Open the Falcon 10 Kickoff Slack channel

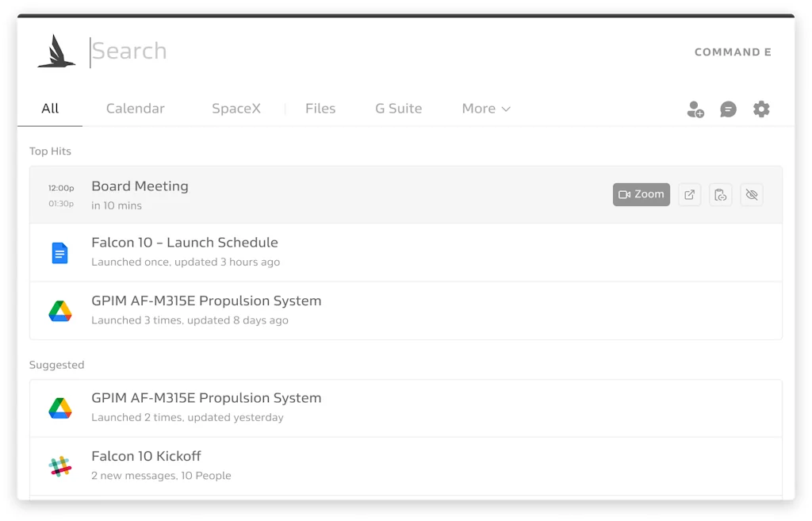pyautogui.click(x=146, y=456)
